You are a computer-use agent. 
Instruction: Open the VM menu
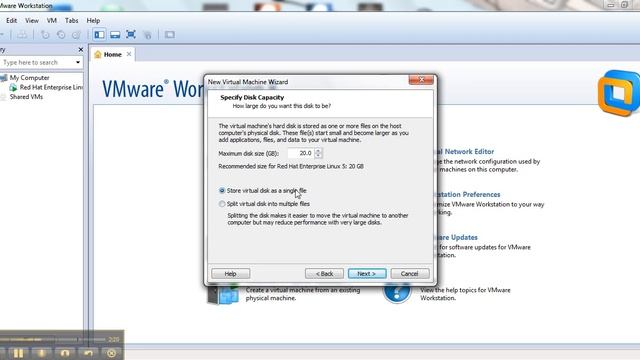(51, 20)
